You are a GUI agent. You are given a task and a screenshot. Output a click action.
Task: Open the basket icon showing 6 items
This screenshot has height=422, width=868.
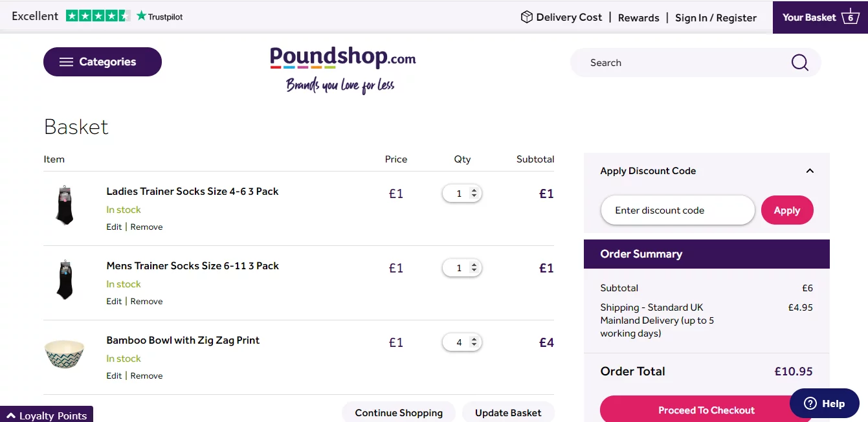click(x=850, y=17)
